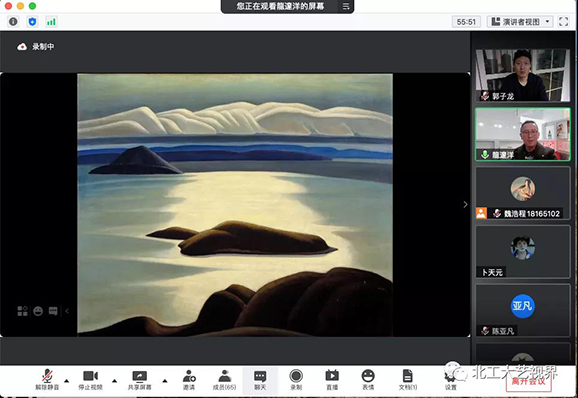Click the green mic icon on speaker tile
578x398 pixels.
pos(485,154)
